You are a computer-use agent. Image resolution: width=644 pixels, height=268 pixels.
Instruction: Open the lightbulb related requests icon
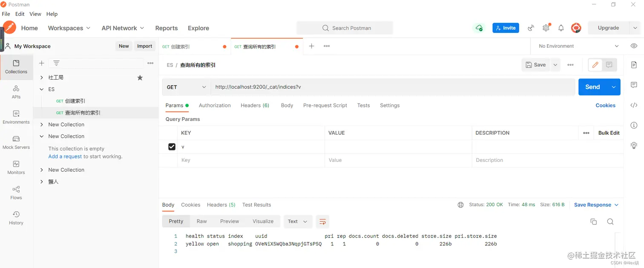pyautogui.click(x=634, y=145)
